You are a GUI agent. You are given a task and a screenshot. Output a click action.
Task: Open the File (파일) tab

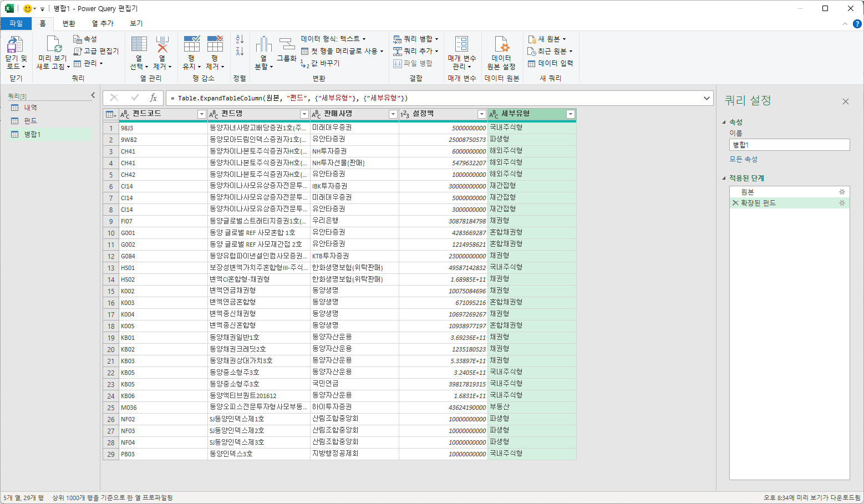tap(16, 23)
